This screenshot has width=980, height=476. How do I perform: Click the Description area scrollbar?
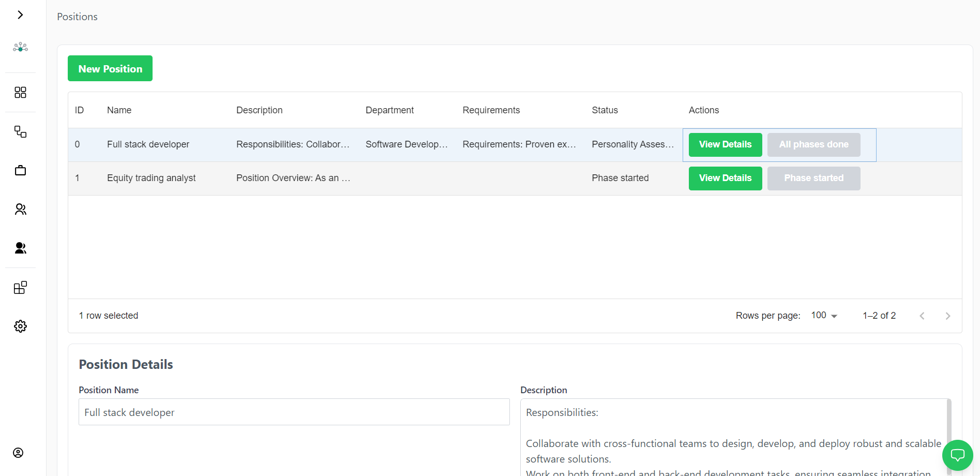click(949, 437)
